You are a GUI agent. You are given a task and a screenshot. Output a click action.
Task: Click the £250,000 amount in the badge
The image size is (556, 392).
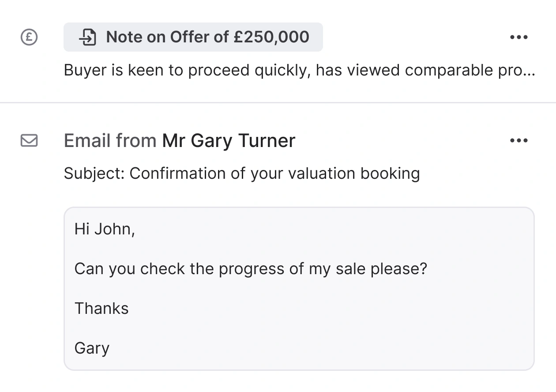[x=271, y=37]
